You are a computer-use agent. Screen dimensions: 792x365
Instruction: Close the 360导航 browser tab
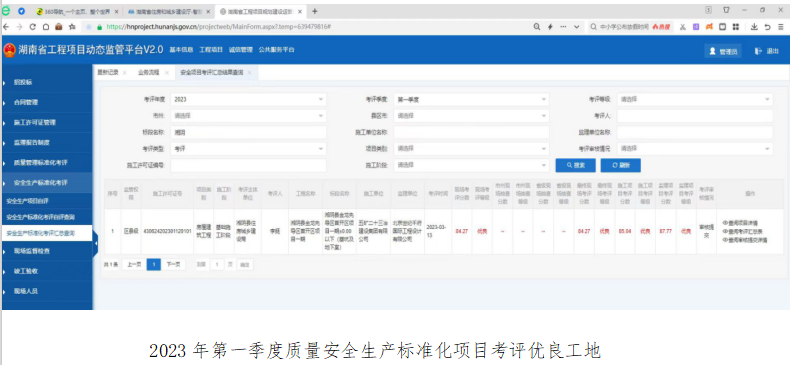tap(117, 11)
